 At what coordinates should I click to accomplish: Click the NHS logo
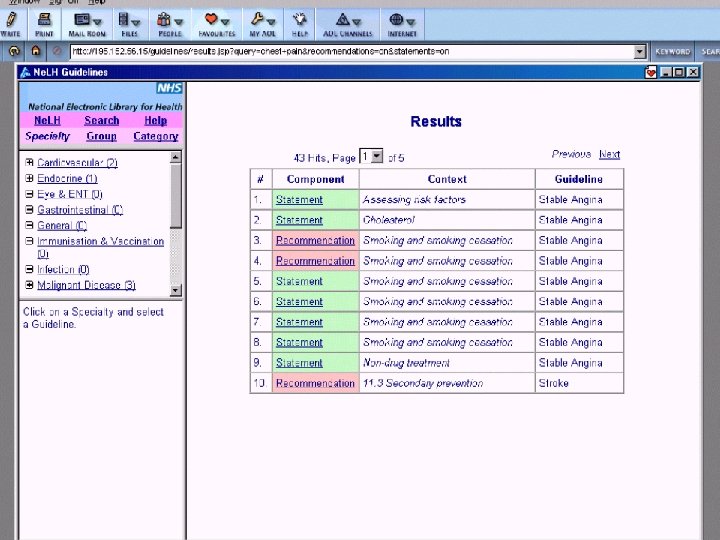click(x=169, y=88)
